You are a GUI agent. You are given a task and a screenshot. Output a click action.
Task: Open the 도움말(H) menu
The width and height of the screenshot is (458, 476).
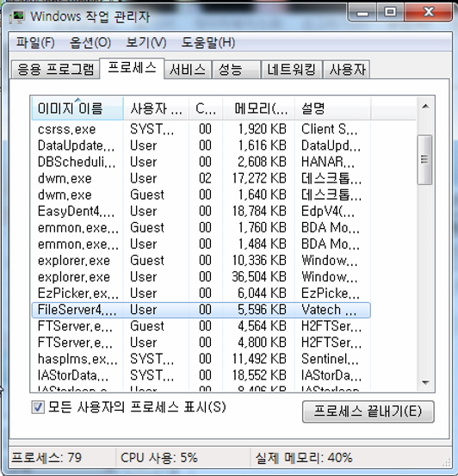[208, 42]
